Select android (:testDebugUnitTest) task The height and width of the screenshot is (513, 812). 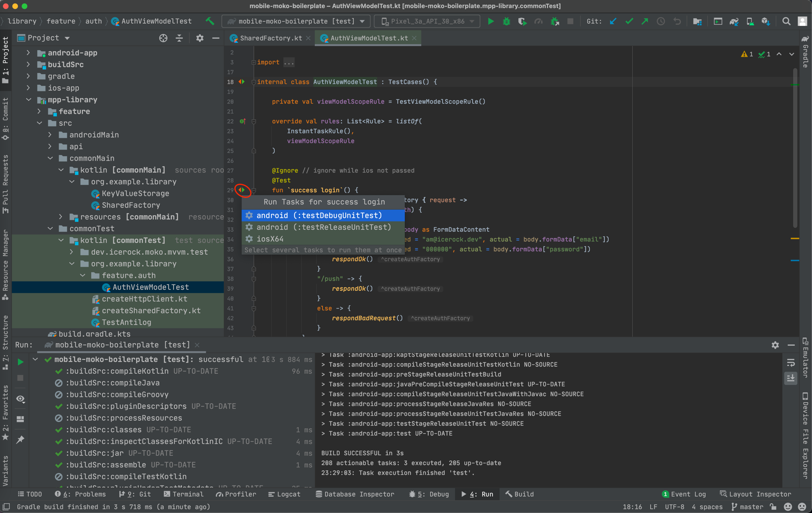(x=323, y=215)
